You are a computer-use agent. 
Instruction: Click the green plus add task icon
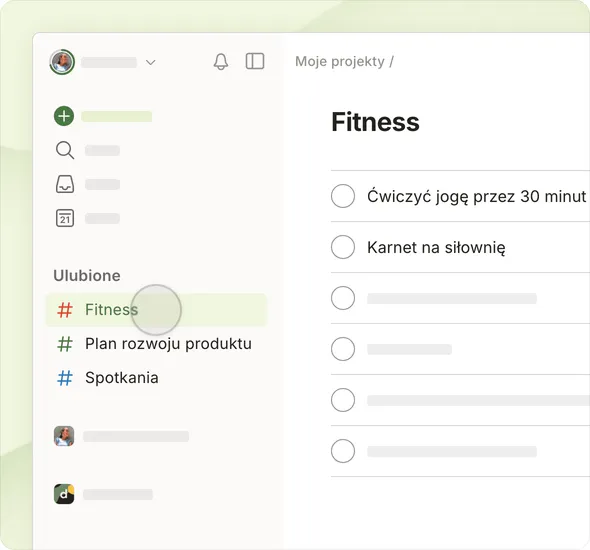point(64,116)
